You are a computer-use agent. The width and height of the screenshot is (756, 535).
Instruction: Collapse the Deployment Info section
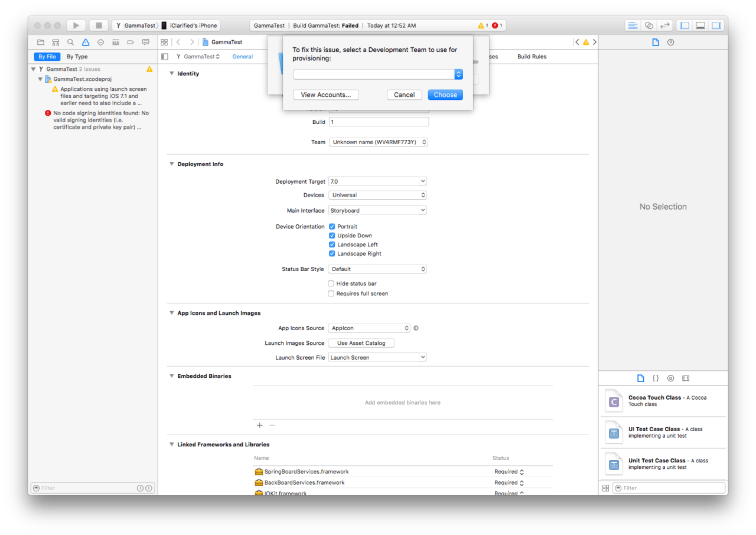171,164
